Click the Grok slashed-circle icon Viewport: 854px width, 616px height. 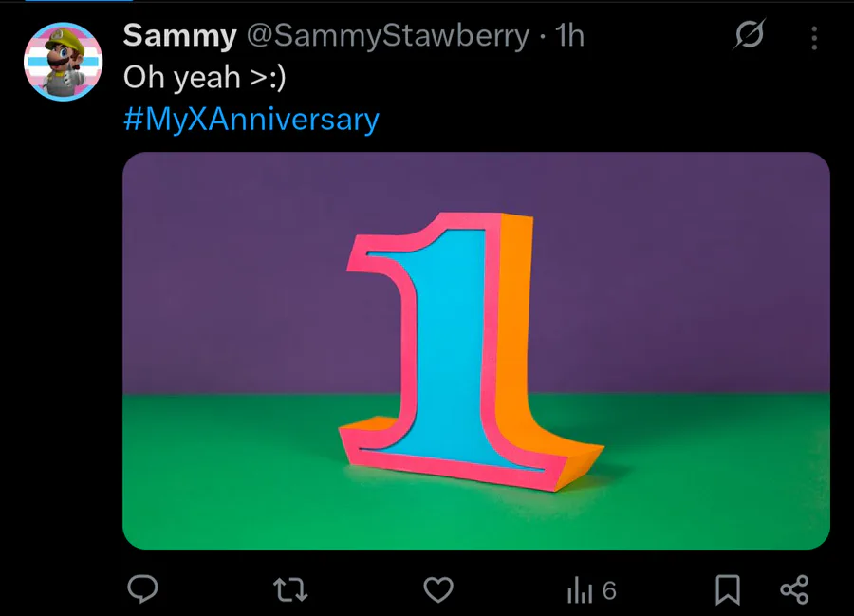[749, 36]
